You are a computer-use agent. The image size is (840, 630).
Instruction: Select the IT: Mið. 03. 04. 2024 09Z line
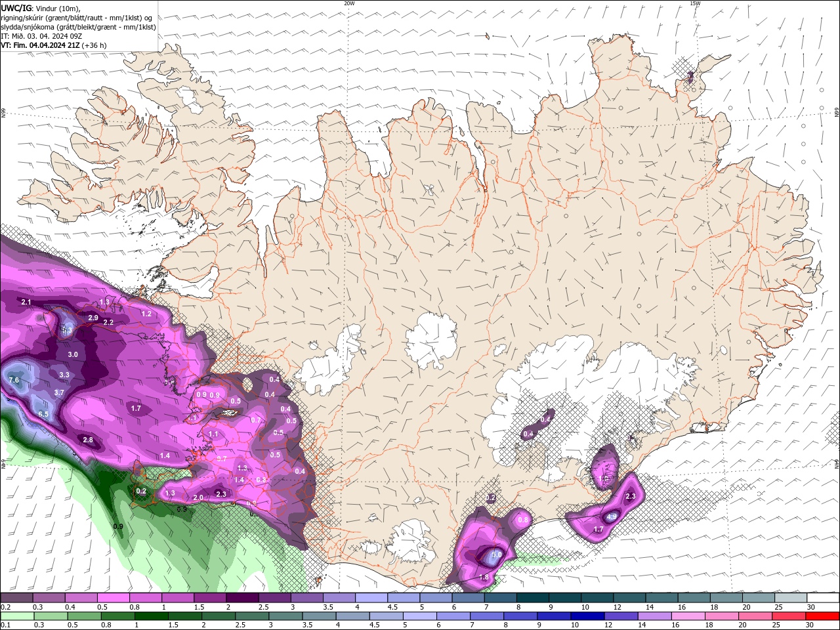pyautogui.click(x=41, y=36)
